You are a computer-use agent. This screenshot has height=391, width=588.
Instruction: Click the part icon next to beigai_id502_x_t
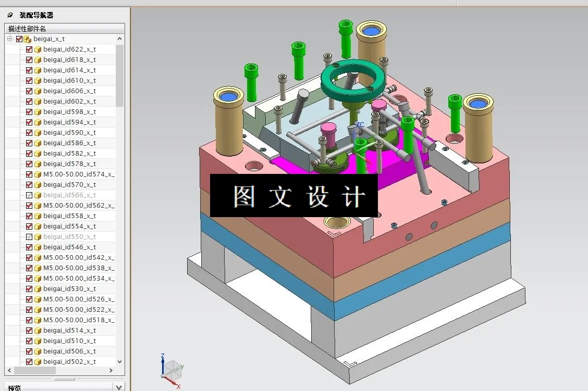[37, 361]
